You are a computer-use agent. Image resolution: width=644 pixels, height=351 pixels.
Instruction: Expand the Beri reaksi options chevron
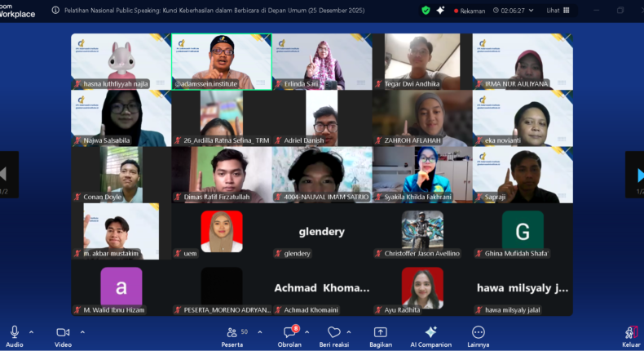pos(349,332)
